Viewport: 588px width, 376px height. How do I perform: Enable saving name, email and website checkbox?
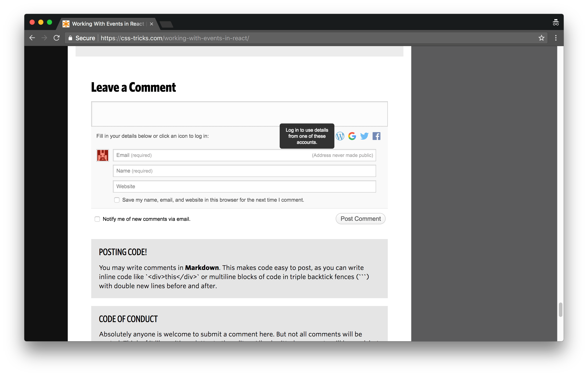117,200
